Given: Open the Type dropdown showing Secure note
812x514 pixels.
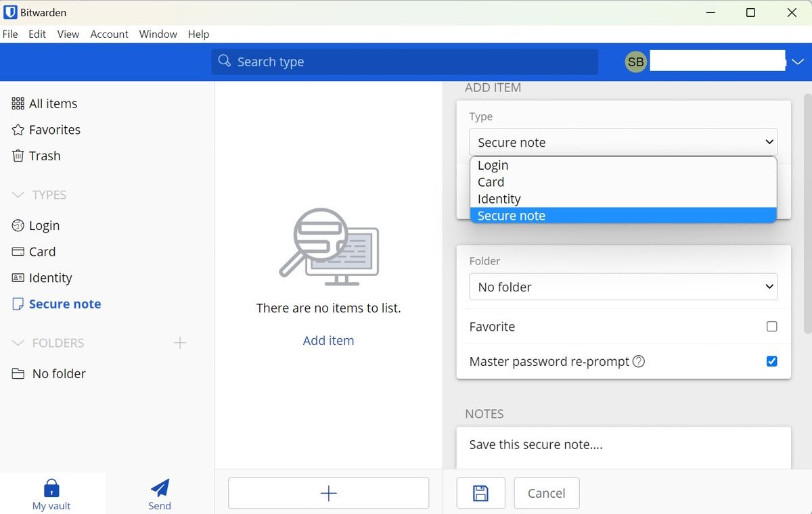Looking at the screenshot, I should (623, 142).
